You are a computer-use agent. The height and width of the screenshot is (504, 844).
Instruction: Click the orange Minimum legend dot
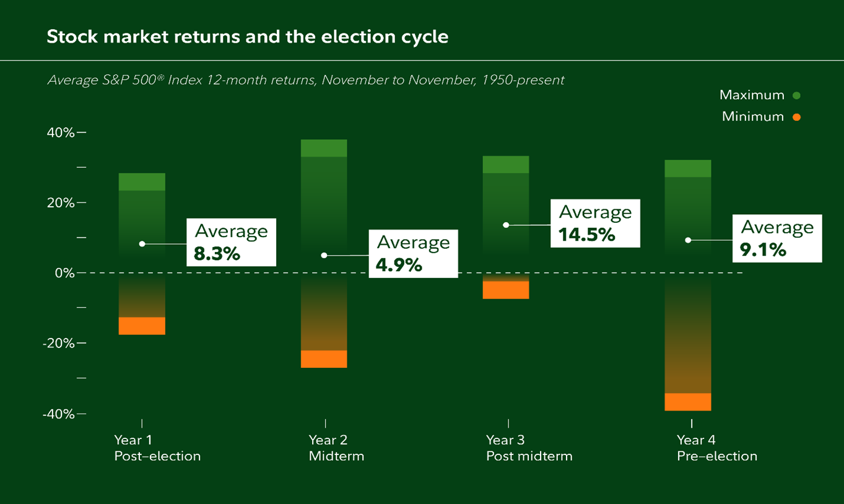(x=796, y=117)
